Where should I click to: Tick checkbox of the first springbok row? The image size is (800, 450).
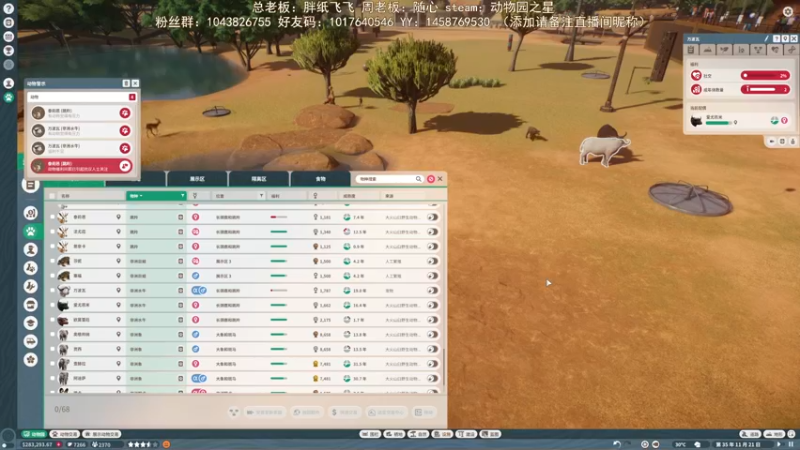52,217
